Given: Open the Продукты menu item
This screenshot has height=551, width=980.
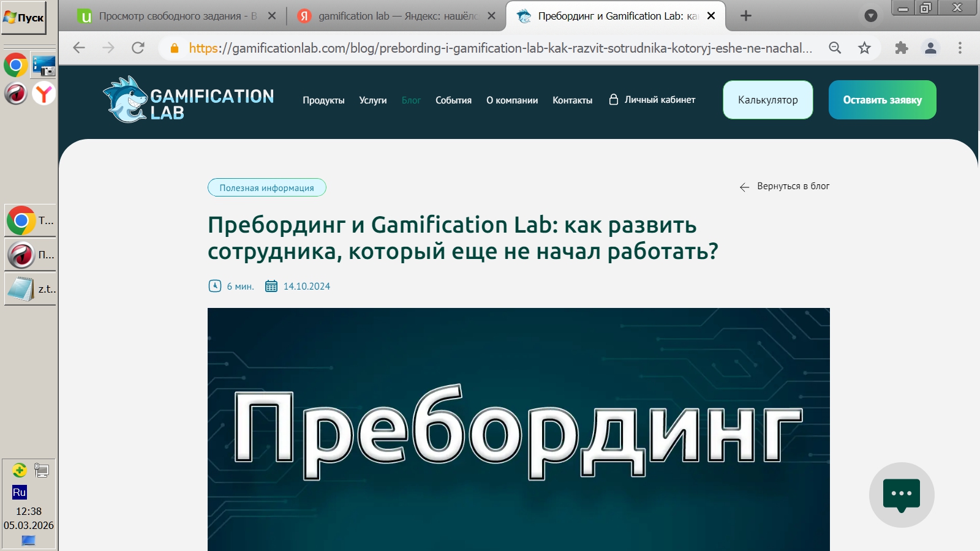Looking at the screenshot, I should 323,100.
